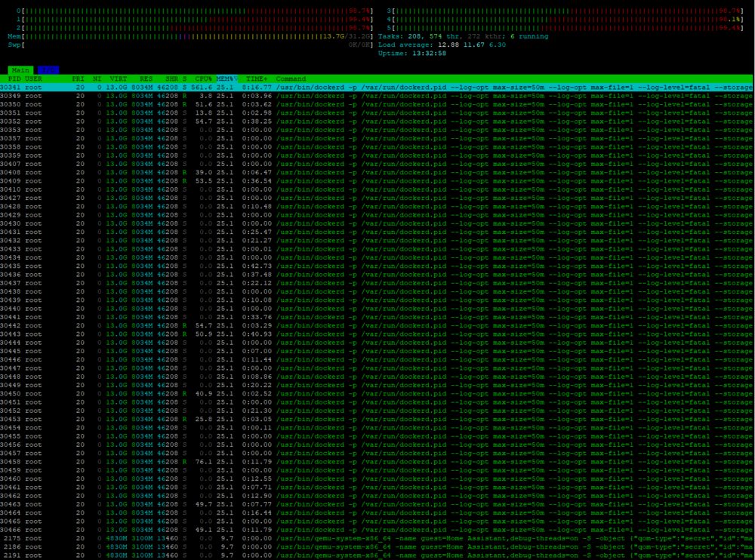Select qemu process row with PID 2186
Image resolution: width=755 pixels, height=560 pixels.
pyautogui.click(x=377, y=547)
